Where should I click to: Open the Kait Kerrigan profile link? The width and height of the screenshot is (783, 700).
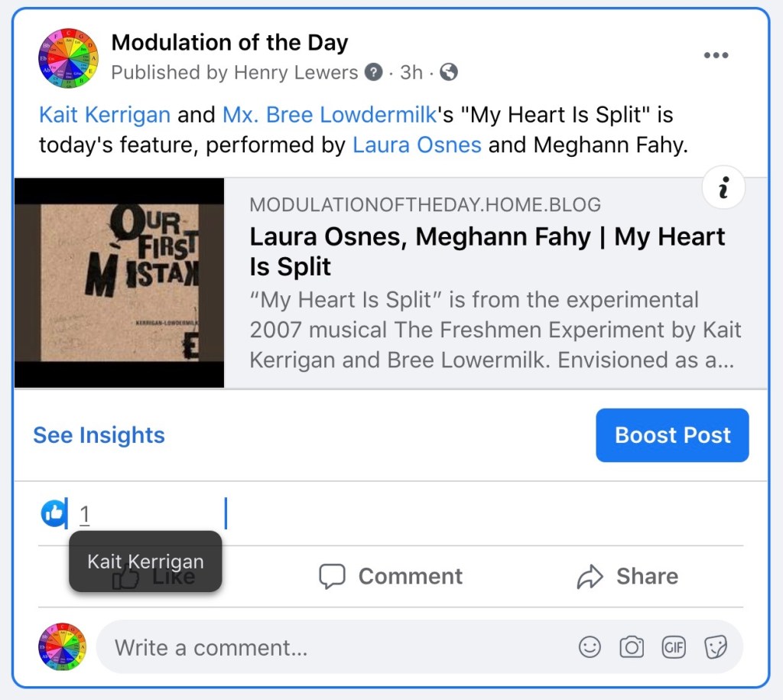point(105,116)
